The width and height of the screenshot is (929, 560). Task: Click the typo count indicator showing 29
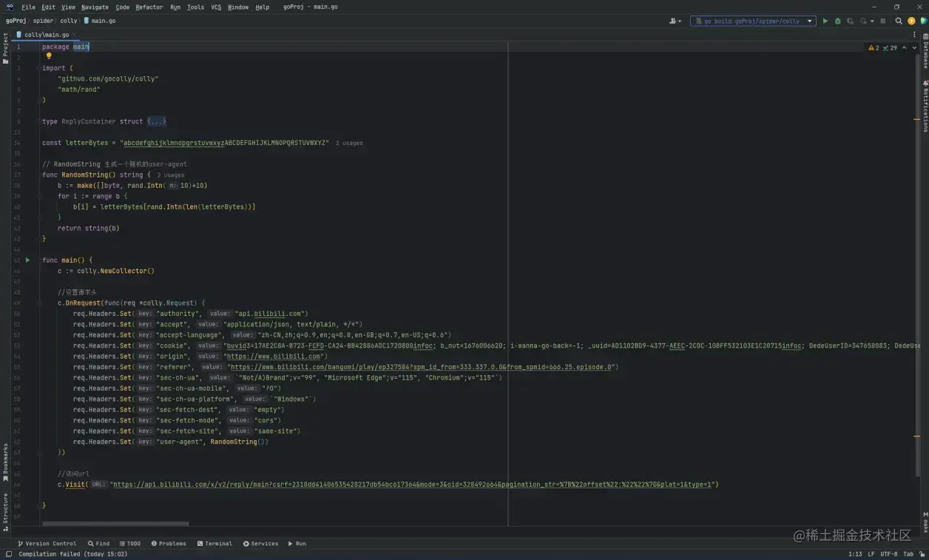pyautogui.click(x=891, y=47)
